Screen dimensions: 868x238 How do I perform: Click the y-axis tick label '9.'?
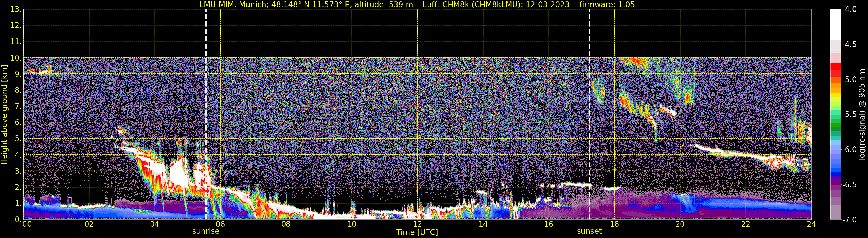(18, 74)
